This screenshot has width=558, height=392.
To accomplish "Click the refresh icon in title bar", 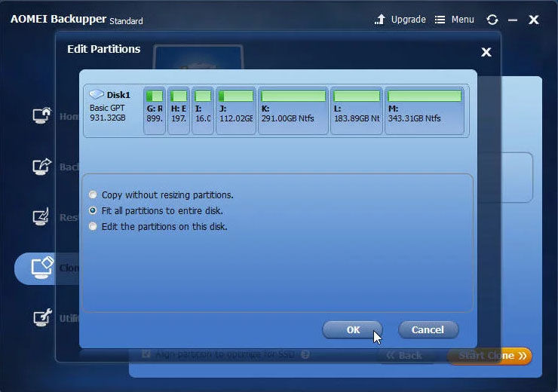I will pyautogui.click(x=492, y=20).
